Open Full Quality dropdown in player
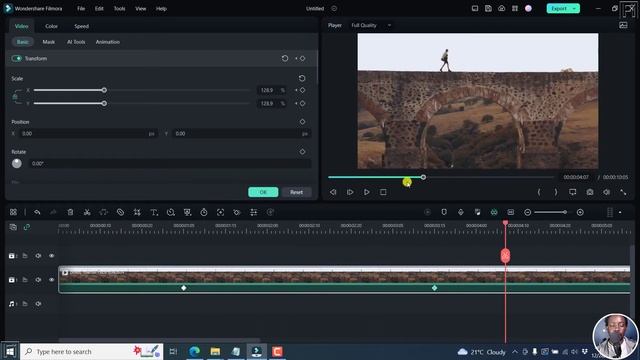The width and height of the screenshot is (640, 360). click(x=371, y=25)
